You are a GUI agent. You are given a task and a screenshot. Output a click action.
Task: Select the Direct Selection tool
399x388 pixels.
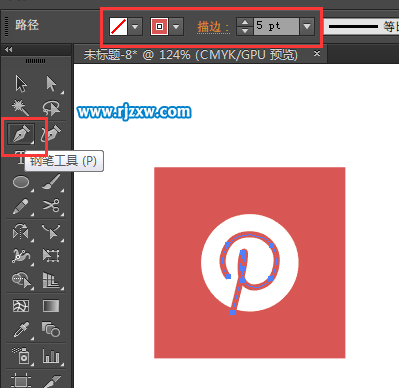pos(51,83)
